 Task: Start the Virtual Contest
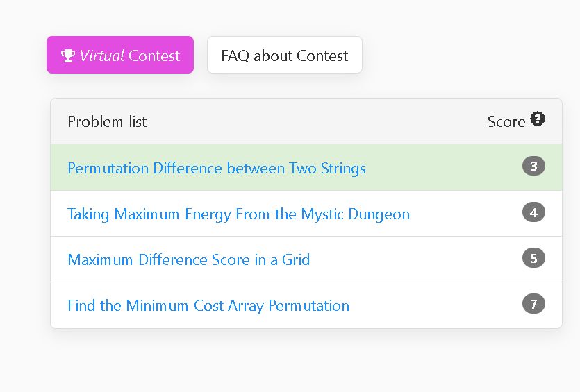[x=120, y=55]
